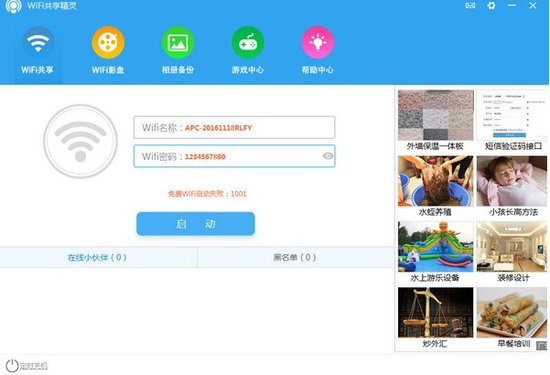
Task: Click the small ad badge icon near 早餐培训
Action: [541, 346]
